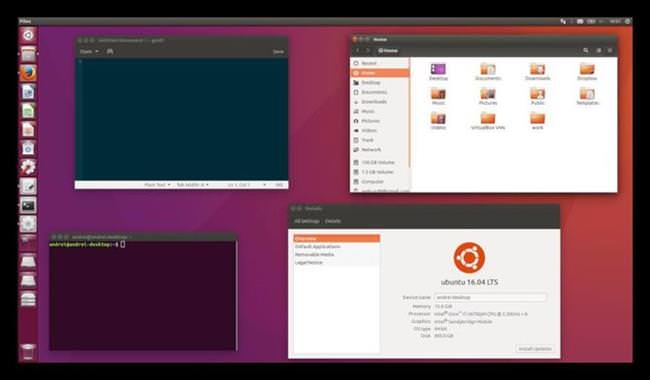This screenshot has height=380, width=650.
Task: Click the search icon in Files toolbar
Action: [x=586, y=51]
